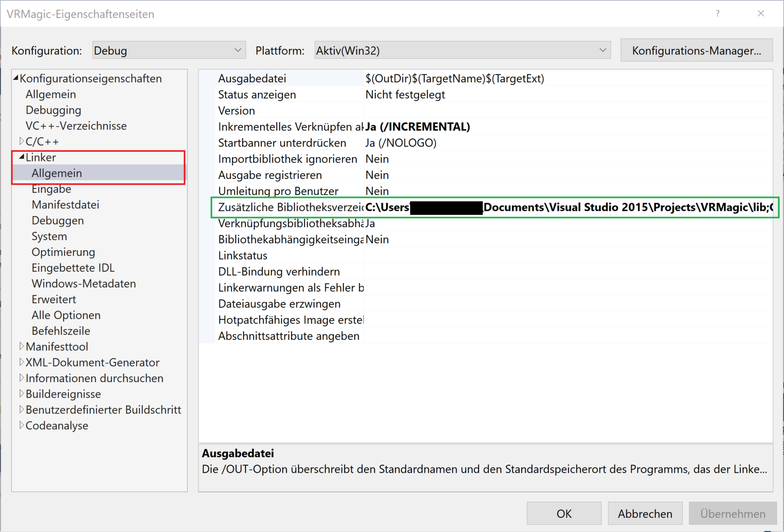This screenshot has height=532, width=784.
Task: Expand the Codeanalyse node
Action: tap(22, 425)
